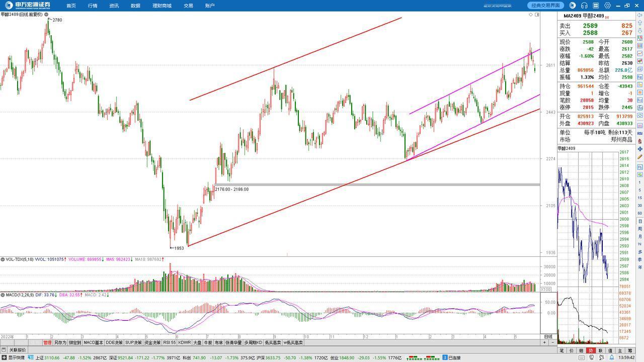
Task: Switch to 经典交易界面
Action: (x=546, y=6)
